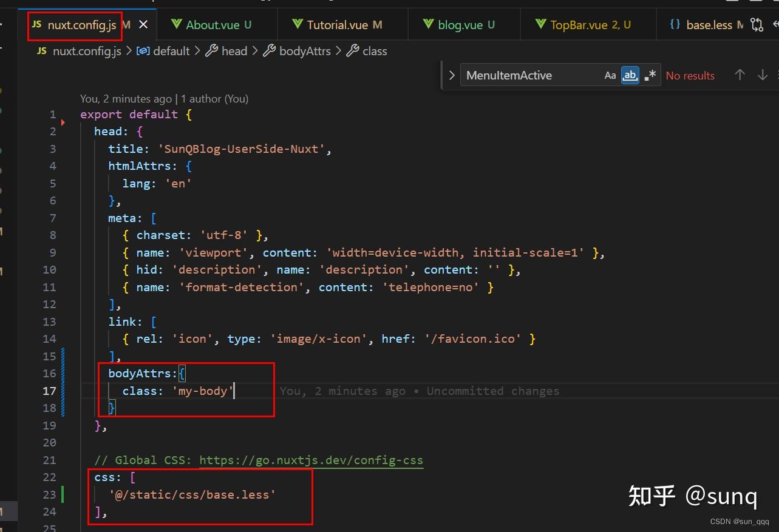Viewport: 779px width, 532px height.
Task: Click the 'Uncommitted changes' inline blame text
Action: tap(492, 391)
